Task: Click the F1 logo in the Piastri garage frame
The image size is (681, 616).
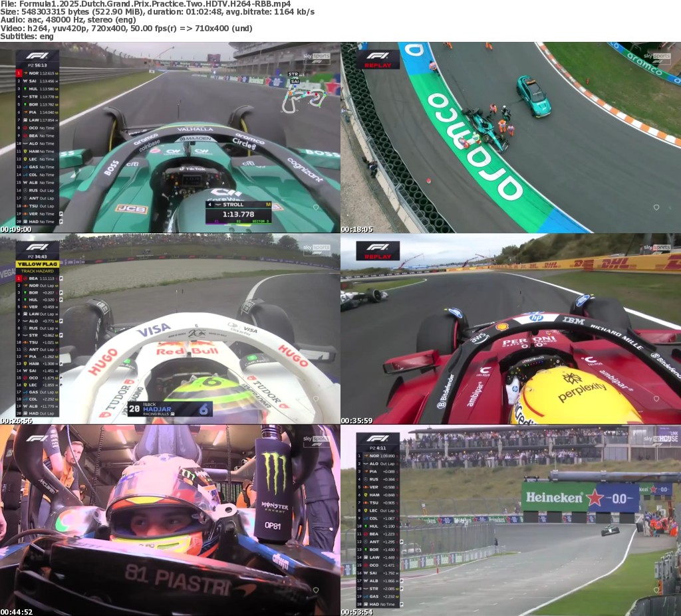Action: [37, 439]
